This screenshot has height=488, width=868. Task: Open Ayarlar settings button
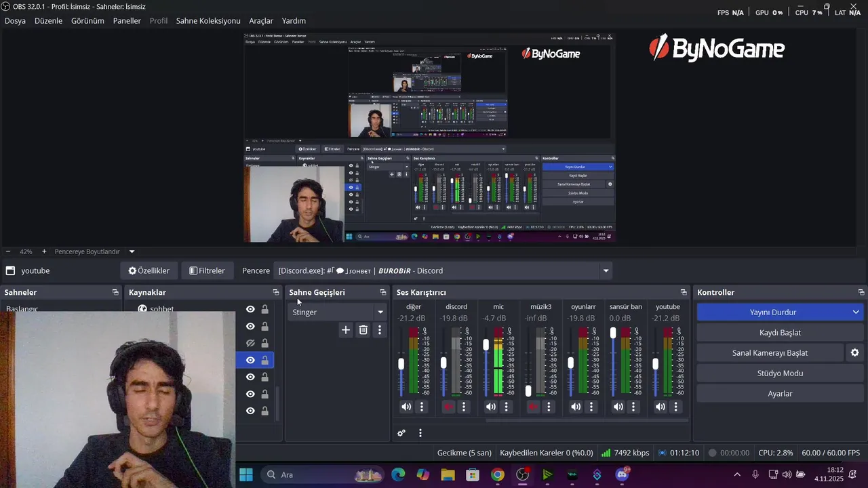[780, 393]
